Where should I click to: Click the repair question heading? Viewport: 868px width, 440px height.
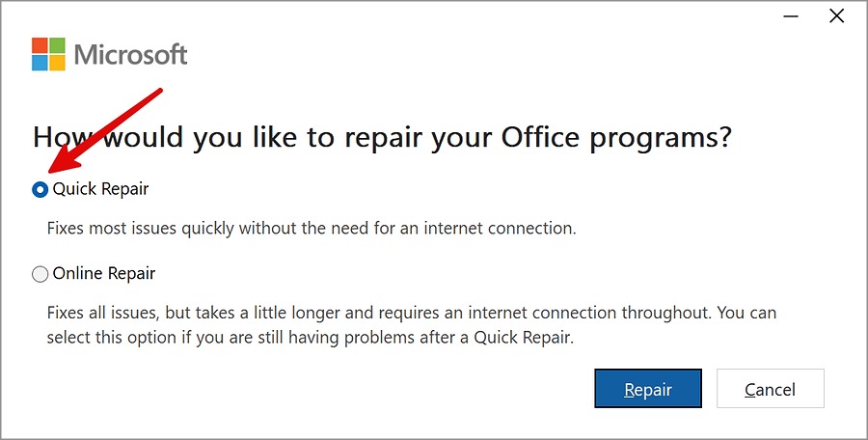click(382, 137)
